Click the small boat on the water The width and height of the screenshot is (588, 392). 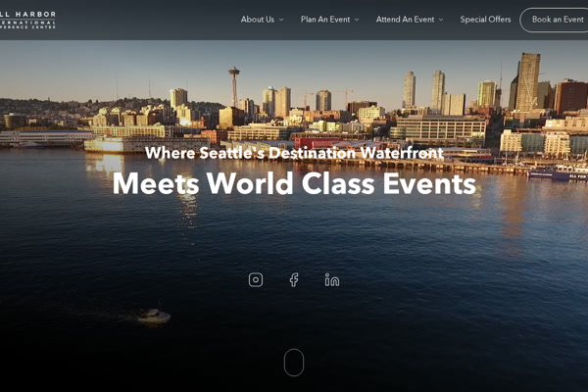[154, 316]
